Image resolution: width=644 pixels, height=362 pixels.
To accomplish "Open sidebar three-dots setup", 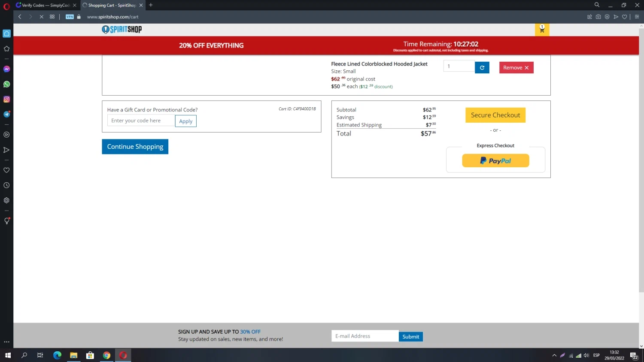I will tap(6, 342).
